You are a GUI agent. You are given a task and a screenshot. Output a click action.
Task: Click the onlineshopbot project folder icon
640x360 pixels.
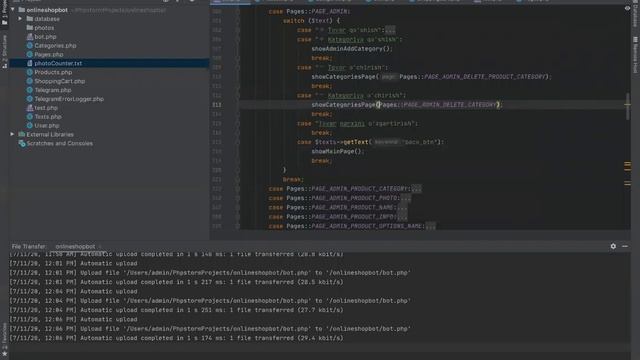pyautogui.click(x=22, y=10)
